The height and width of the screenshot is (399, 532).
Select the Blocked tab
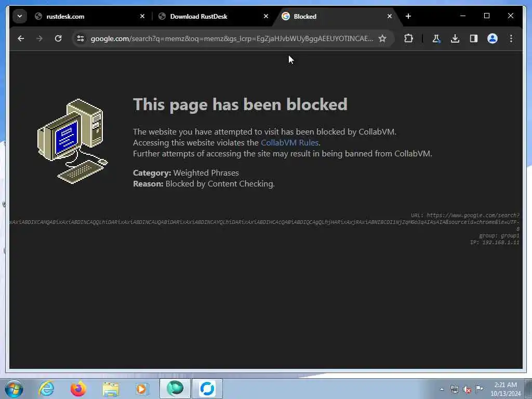[x=337, y=16]
